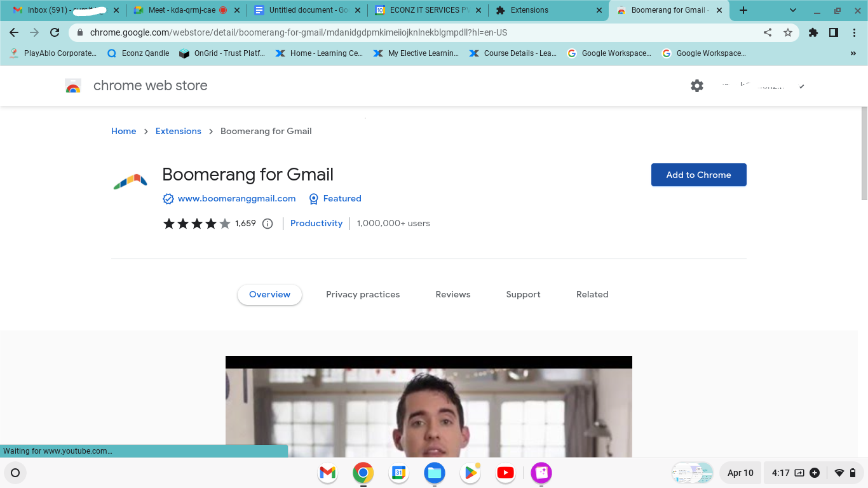Open the tab search dropdown arrow
The width and height of the screenshot is (868, 488).
tap(793, 10)
